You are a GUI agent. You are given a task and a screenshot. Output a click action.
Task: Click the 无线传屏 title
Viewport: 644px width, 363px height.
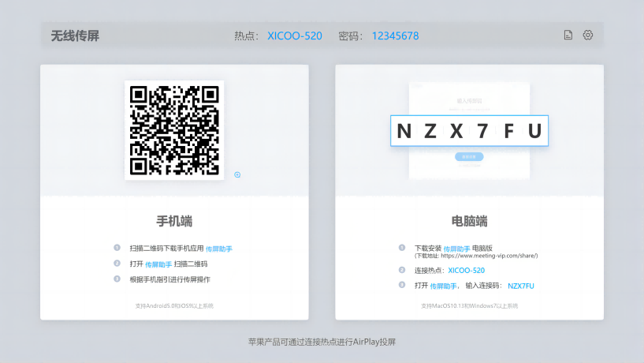coord(75,36)
